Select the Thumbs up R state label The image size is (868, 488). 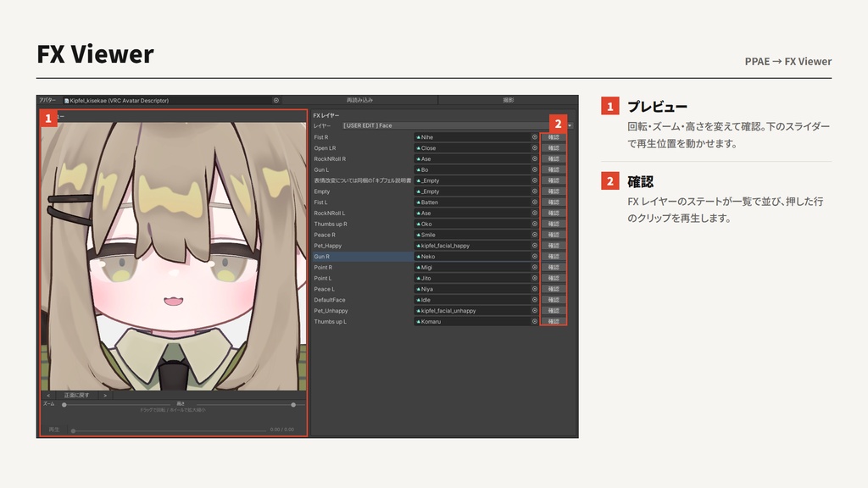[x=331, y=224]
